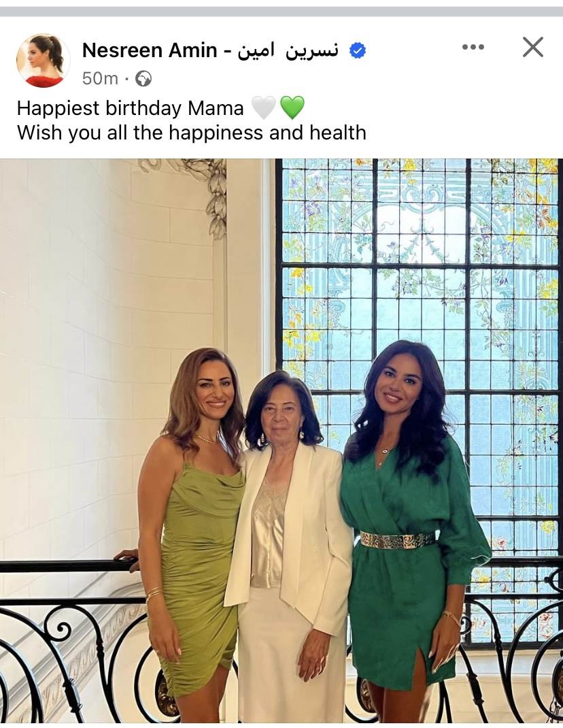Open the three-dots post options menu
Screen dimensions: 563x728
click(473, 47)
